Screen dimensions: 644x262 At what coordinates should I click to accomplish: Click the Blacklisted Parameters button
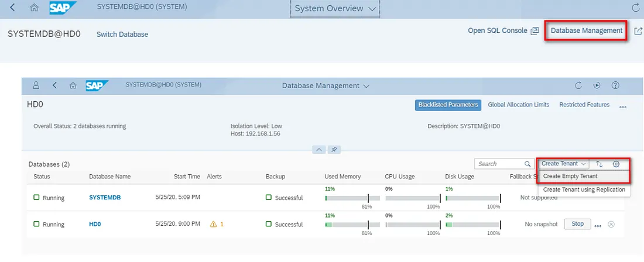click(x=448, y=105)
